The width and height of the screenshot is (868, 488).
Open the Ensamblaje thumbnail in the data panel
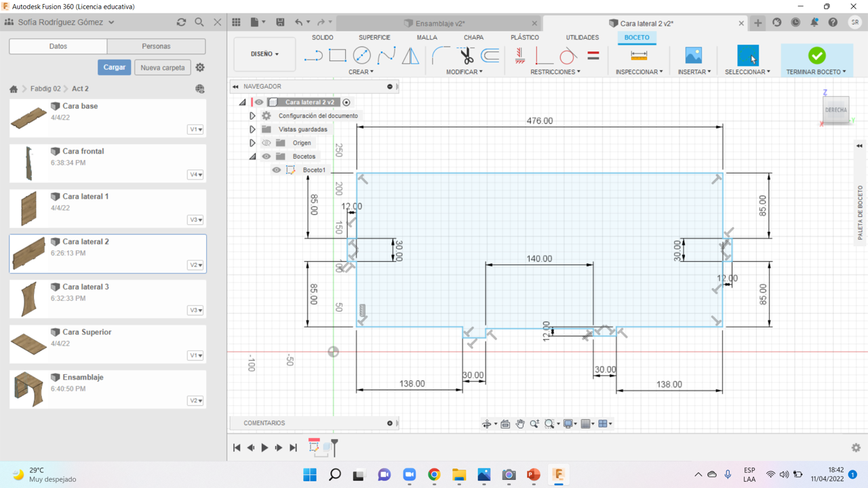coord(28,389)
